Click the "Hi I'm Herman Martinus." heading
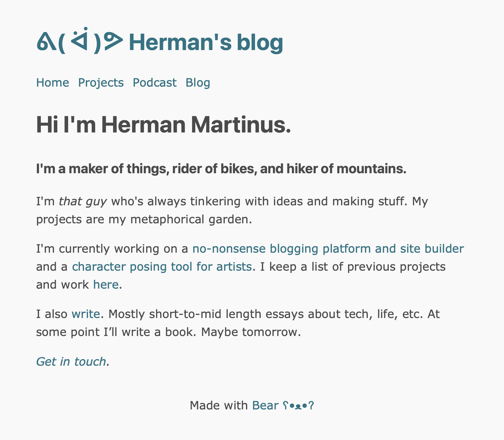The height and width of the screenshot is (440, 504). pyautogui.click(x=163, y=125)
